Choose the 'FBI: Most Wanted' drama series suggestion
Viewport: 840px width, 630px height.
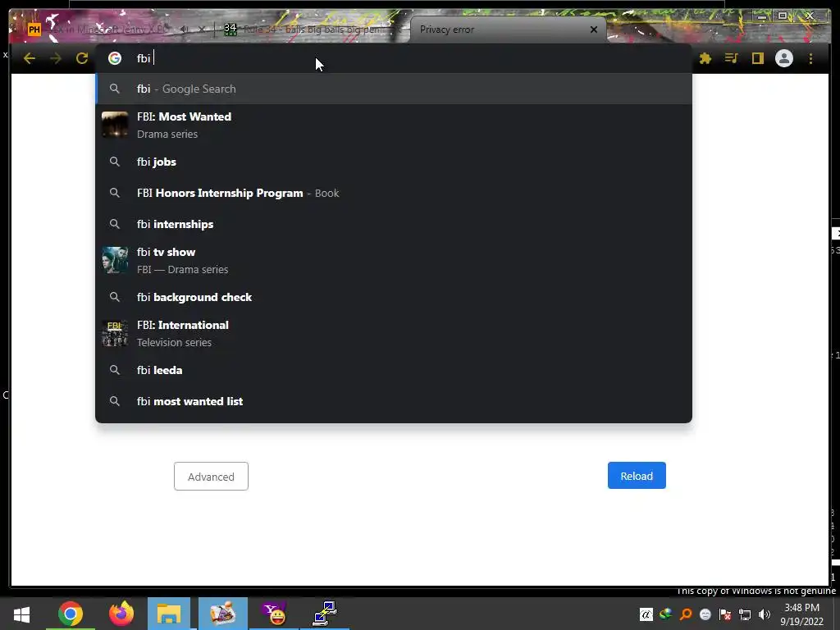(394, 125)
